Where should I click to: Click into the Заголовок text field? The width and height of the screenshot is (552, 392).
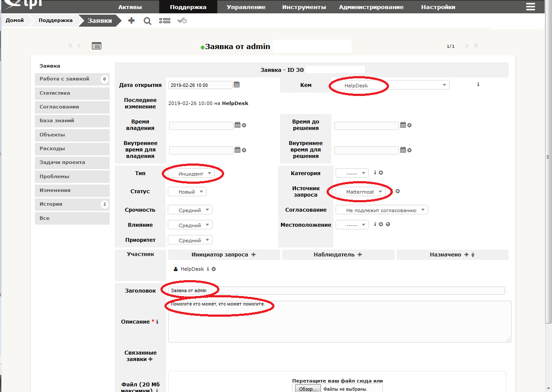(x=336, y=290)
